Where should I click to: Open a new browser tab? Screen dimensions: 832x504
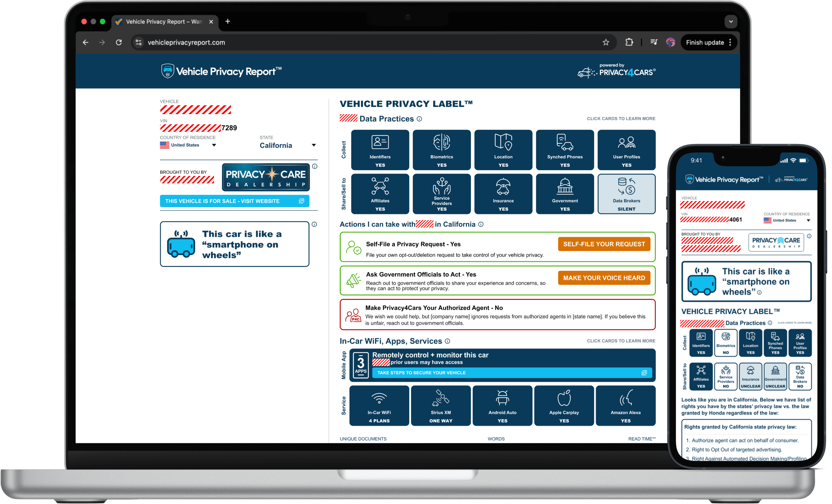click(x=228, y=22)
